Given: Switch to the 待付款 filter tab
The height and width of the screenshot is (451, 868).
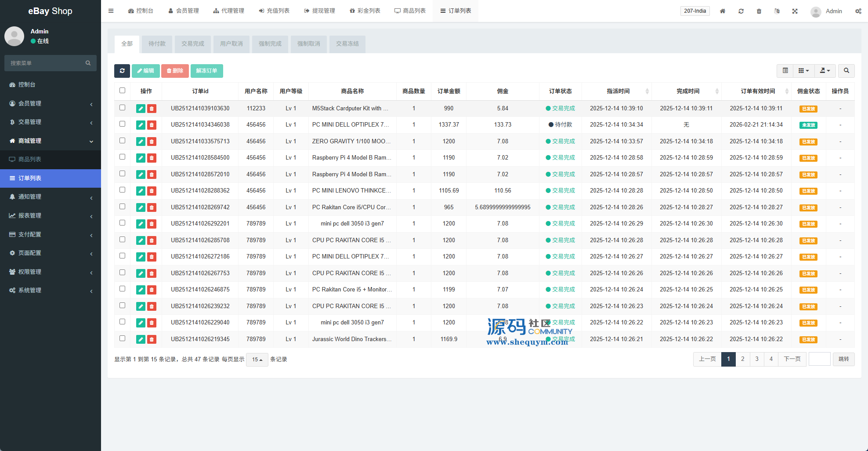Looking at the screenshot, I should 157,44.
